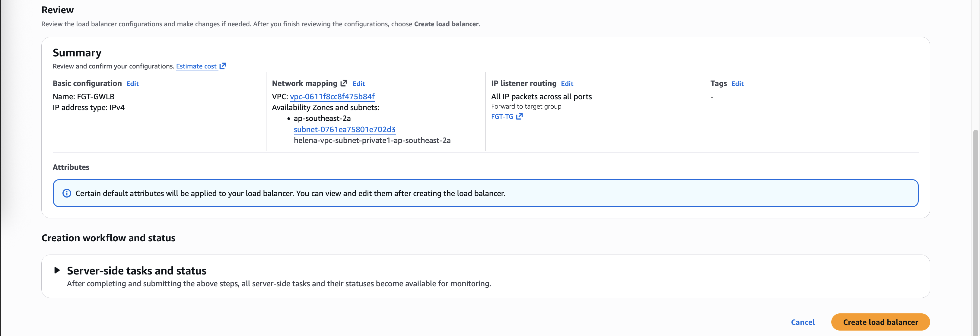
Task: Edit the IP listener routing section
Action: 567,84
